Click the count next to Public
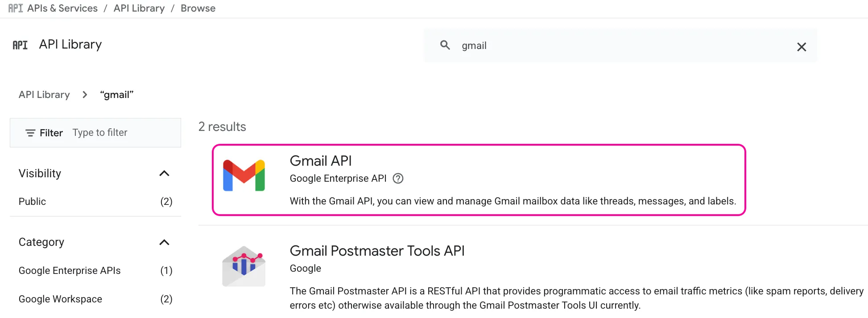 166,201
